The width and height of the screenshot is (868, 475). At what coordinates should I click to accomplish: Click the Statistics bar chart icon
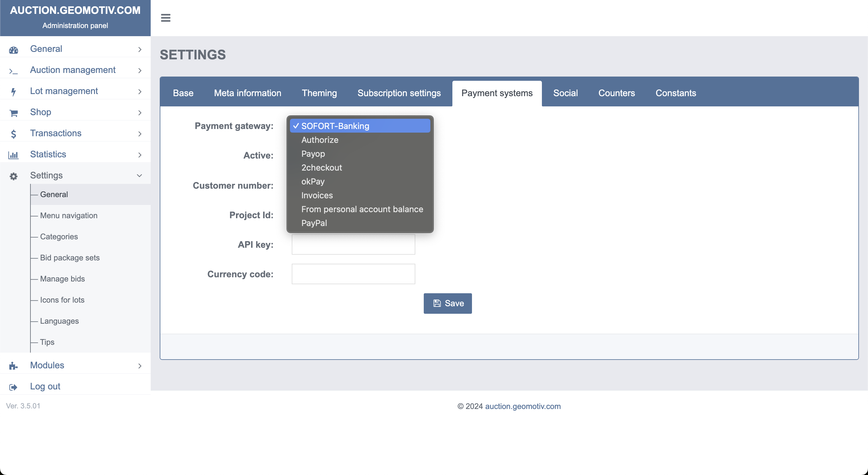14,155
